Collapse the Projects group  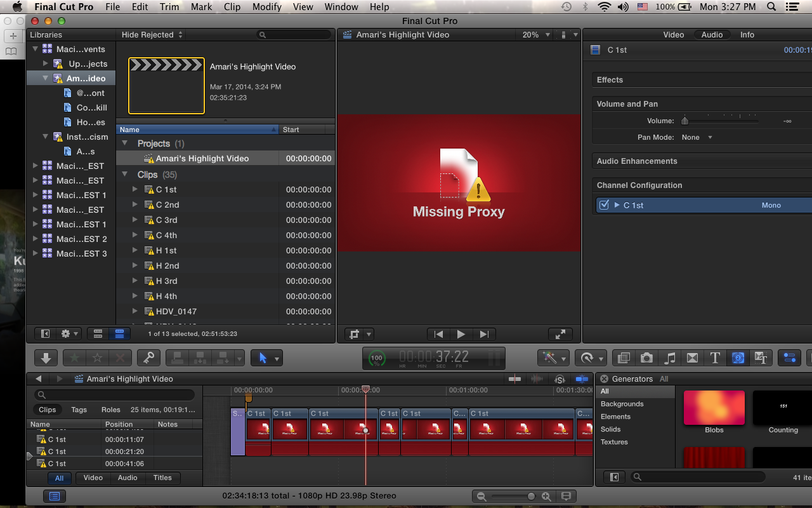[x=125, y=144]
